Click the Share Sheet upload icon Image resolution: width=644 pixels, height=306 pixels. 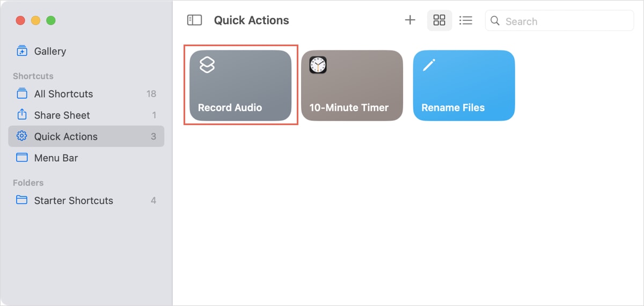pos(22,114)
